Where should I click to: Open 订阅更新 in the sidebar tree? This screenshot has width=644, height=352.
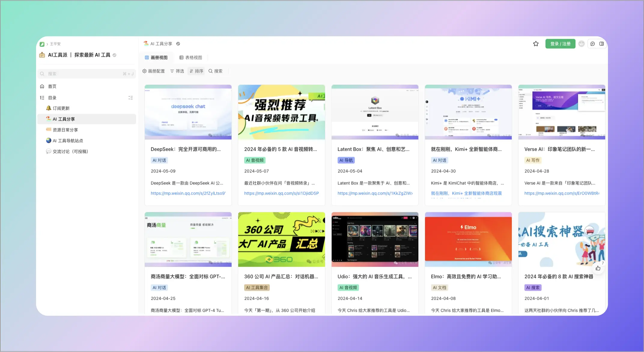pyautogui.click(x=61, y=108)
